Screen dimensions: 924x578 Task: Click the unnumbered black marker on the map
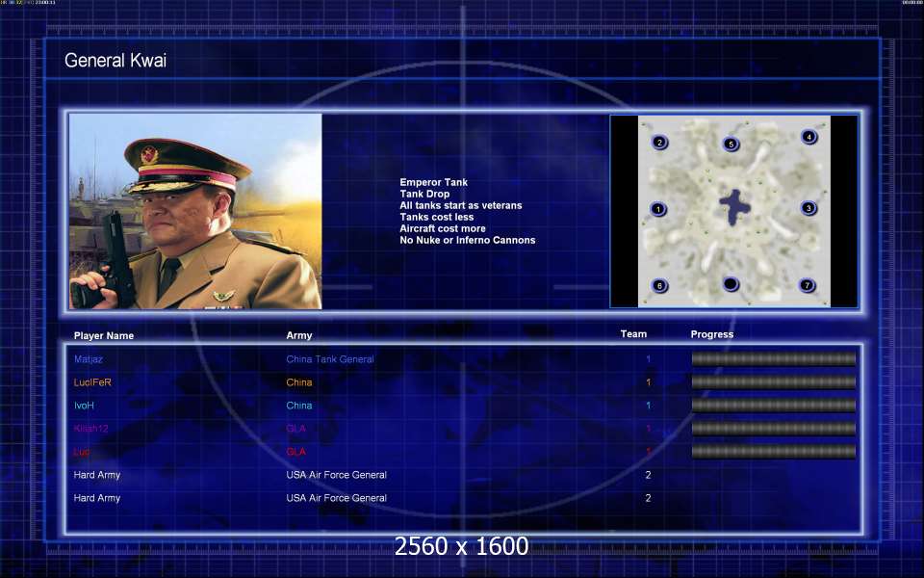[731, 284]
